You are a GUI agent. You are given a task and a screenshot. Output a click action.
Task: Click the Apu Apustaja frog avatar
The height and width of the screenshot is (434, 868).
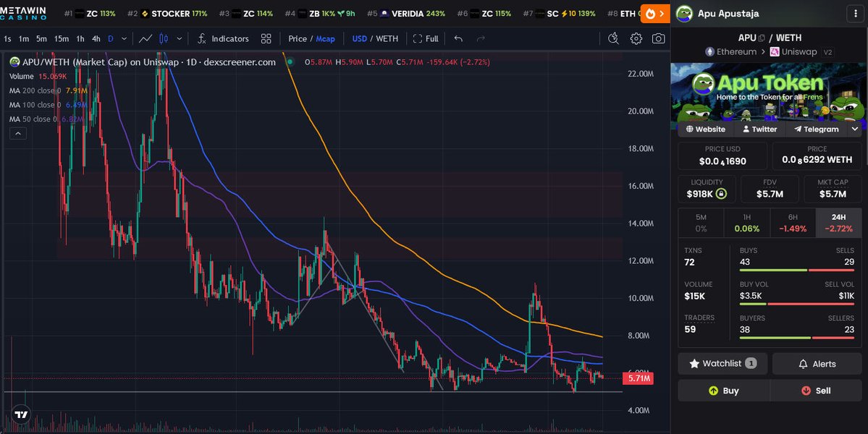pyautogui.click(x=684, y=13)
